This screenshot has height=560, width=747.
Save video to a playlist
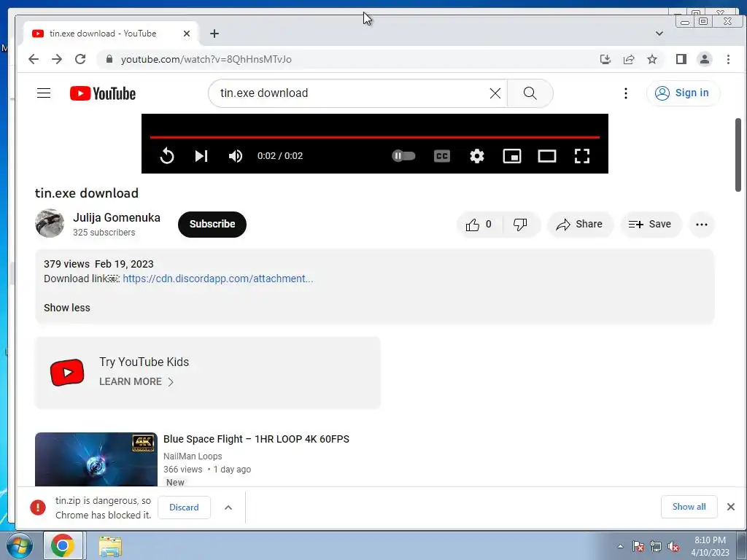point(650,225)
